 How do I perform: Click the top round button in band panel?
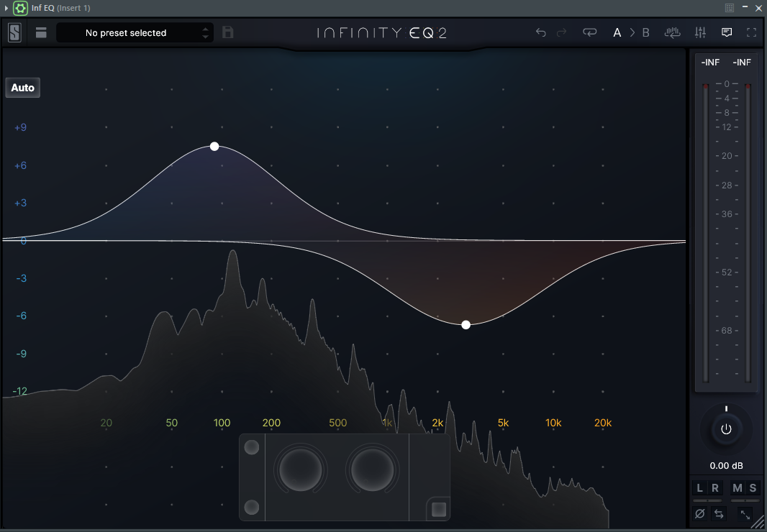pos(251,447)
